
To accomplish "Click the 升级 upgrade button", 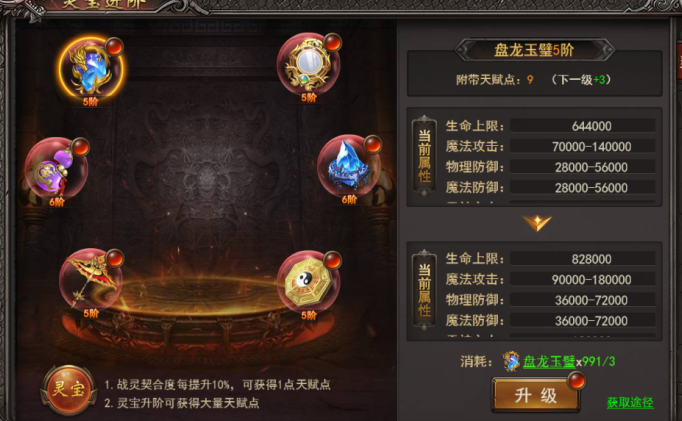I will (x=536, y=395).
